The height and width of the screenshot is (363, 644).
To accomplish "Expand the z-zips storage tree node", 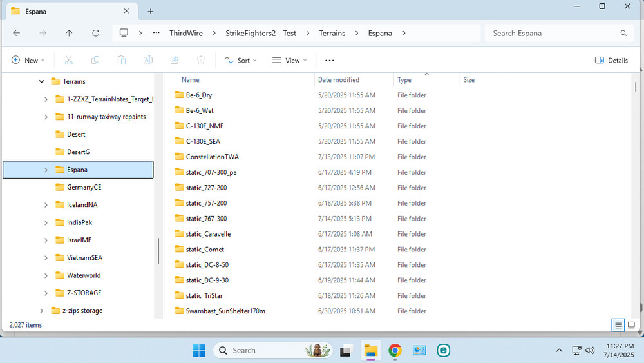I will 41,311.
